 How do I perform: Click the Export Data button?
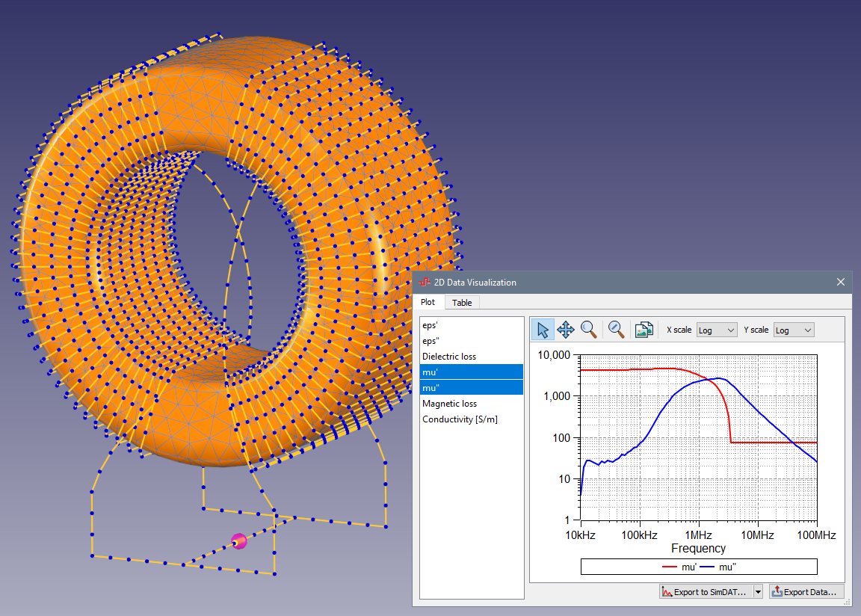(x=806, y=592)
